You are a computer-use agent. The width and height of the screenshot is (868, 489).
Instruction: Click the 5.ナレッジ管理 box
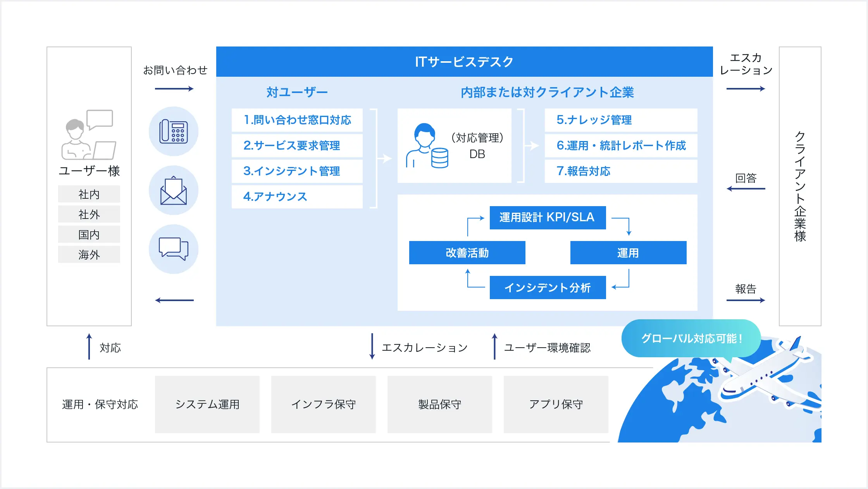point(621,120)
